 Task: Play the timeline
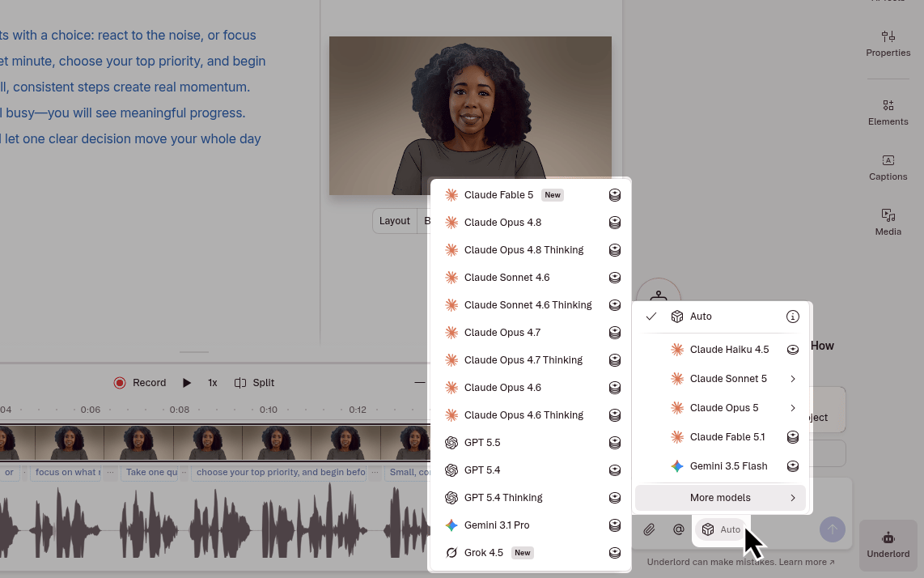pyautogui.click(x=187, y=383)
